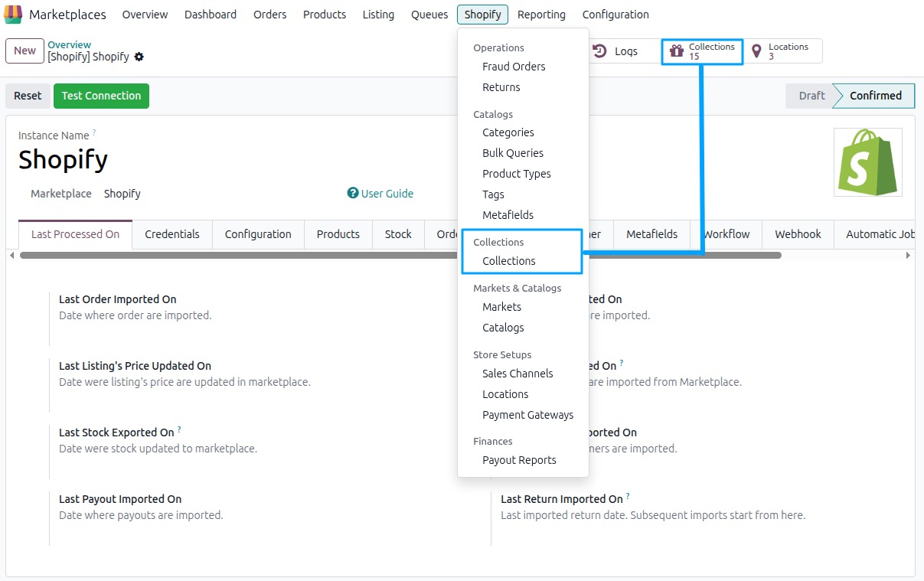Switch to the Webhook tab

pos(798,234)
